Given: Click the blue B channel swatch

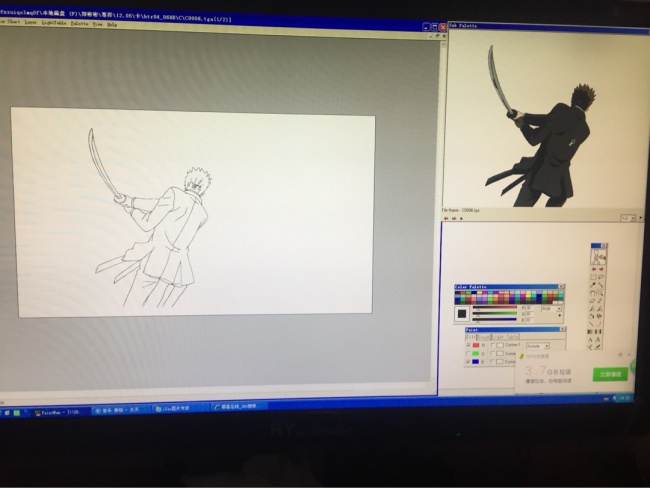Looking at the screenshot, I should (x=475, y=362).
